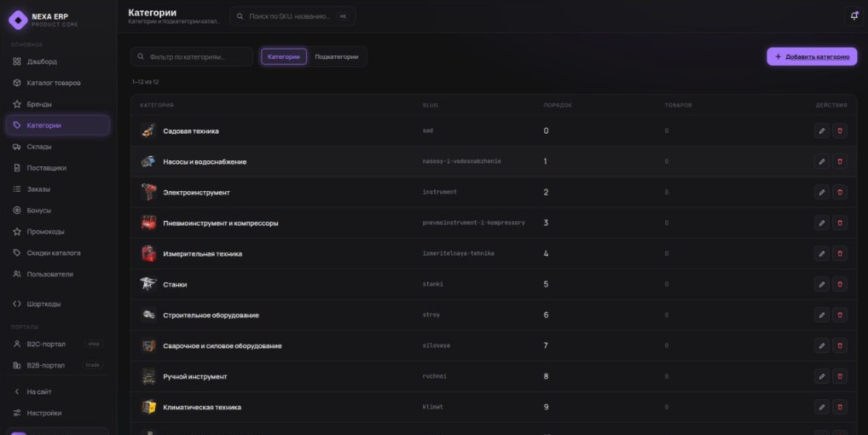Open Поставщики section
The height and width of the screenshot is (435, 868).
[58, 168]
